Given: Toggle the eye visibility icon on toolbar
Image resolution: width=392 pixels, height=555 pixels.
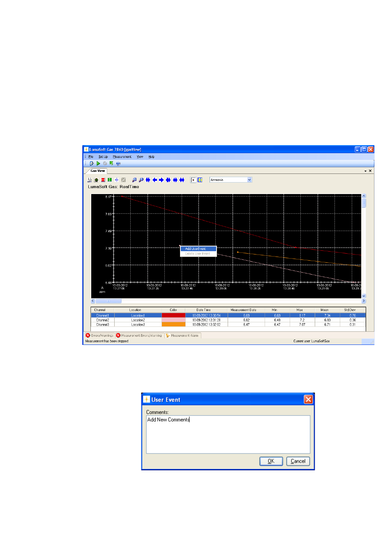Looking at the screenshot, I should 96,180.
